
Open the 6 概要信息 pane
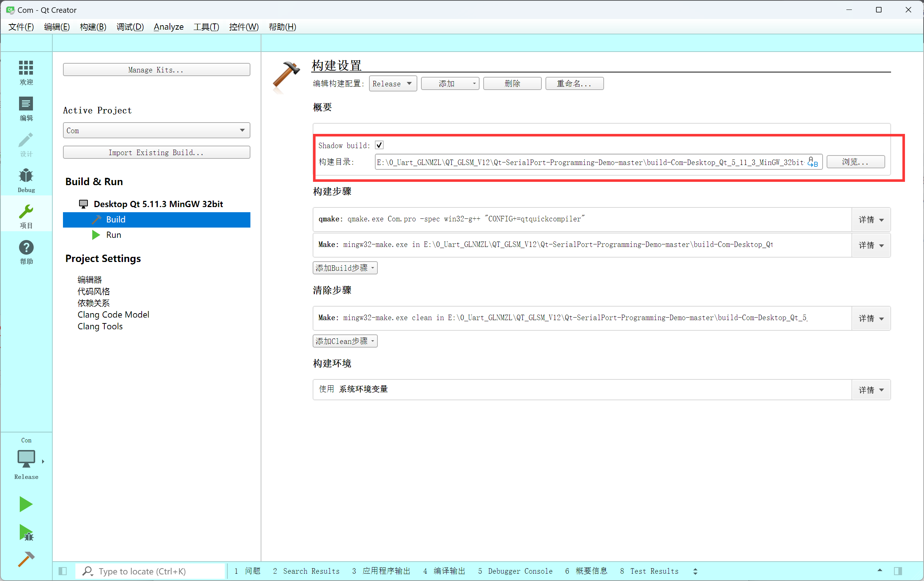coord(586,571)
